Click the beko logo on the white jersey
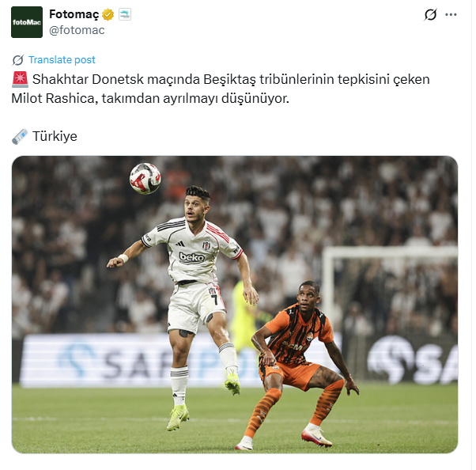Viewport: 476px width, 470px height. tap(192, 257)
